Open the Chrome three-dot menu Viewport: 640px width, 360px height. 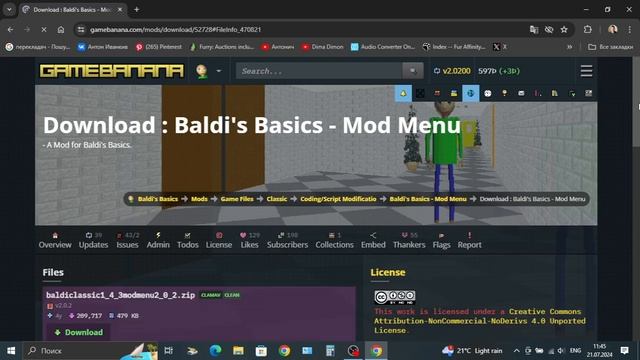(x=630, y=29)
